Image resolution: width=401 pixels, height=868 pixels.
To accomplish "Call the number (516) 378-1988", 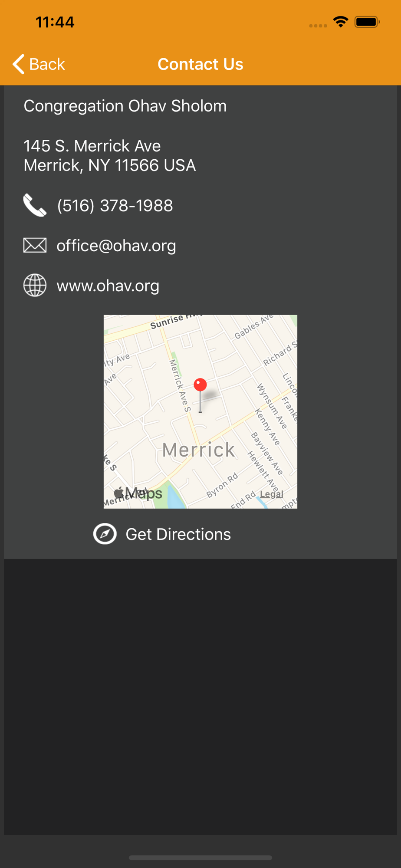I will click(x=115, y=205).
